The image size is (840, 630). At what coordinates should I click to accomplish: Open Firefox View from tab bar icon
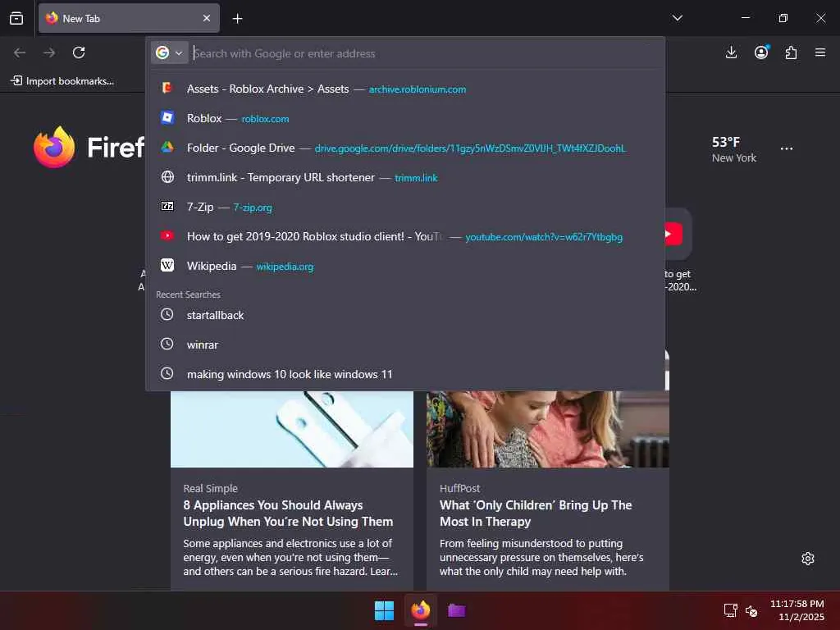16,18
